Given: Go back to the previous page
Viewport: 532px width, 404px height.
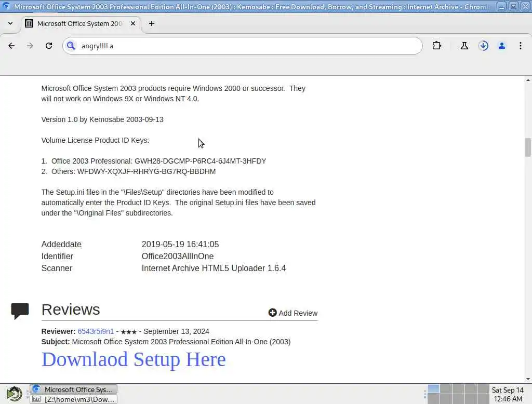Looking at the screenshot, I should coord(11,46).
